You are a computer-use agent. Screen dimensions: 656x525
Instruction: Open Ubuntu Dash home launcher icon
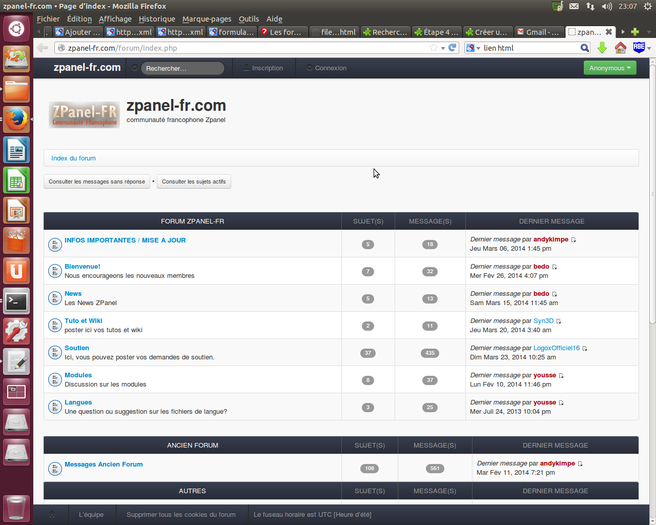point(16,29)
